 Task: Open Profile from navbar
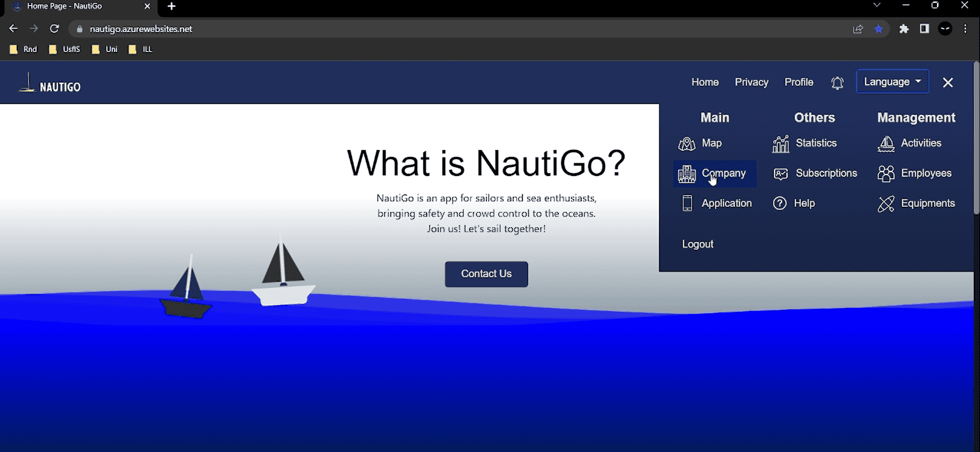[799, 82]
